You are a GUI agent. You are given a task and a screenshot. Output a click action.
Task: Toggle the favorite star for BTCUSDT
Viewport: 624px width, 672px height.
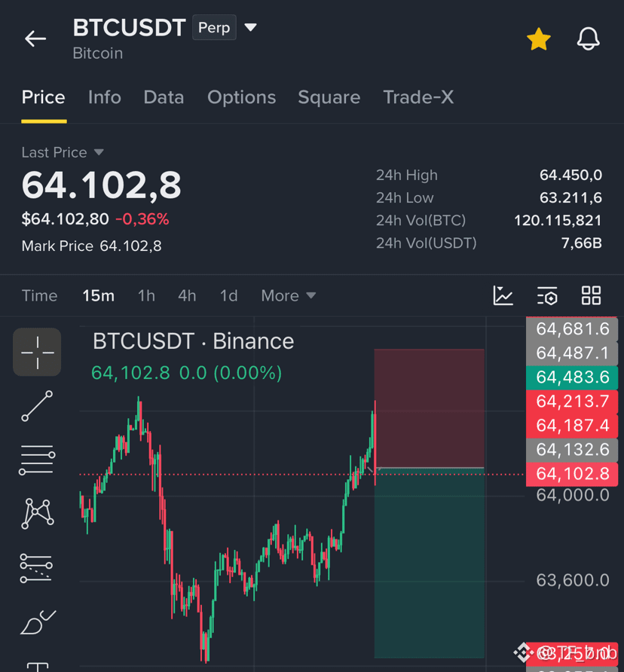539,39
